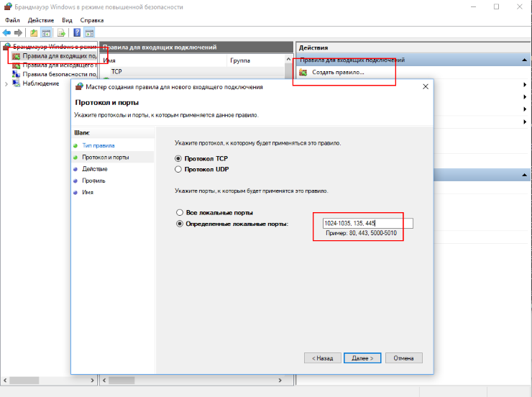Click the middle pane horizontal scrollbar thumb
This screenshot has height=397, width=532.
(121, 380)
